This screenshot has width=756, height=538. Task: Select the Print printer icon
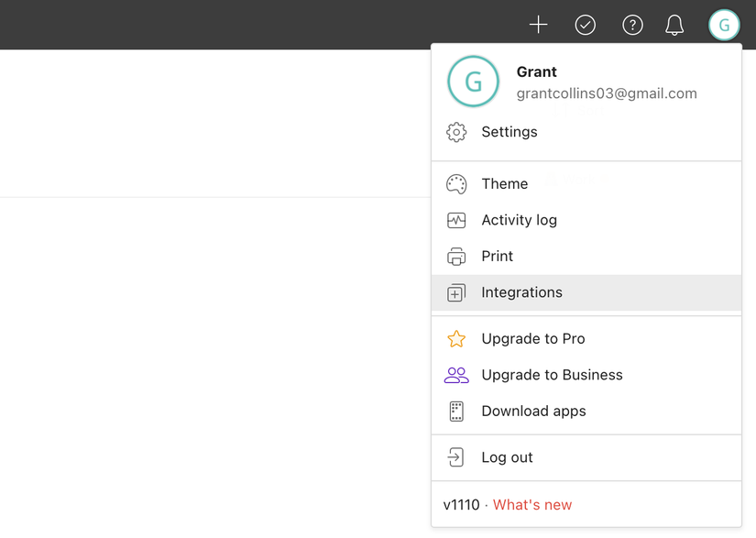[456, 256]
